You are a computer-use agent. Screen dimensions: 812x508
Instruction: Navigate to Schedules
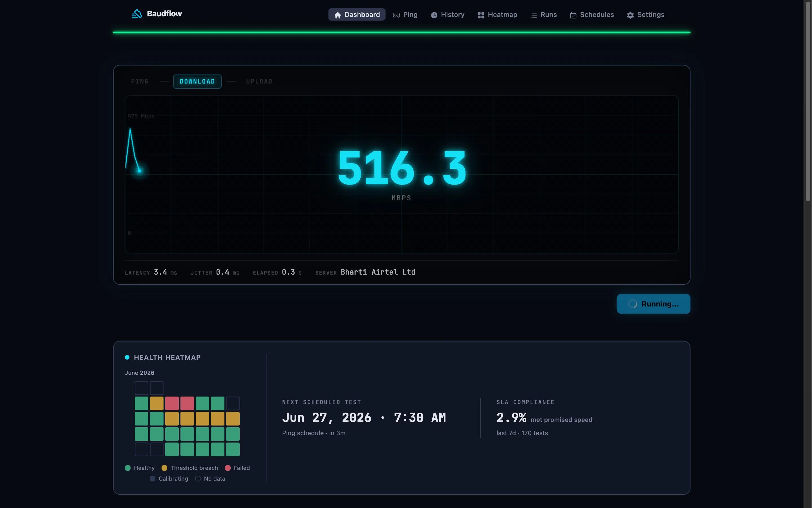pos(592,15)
